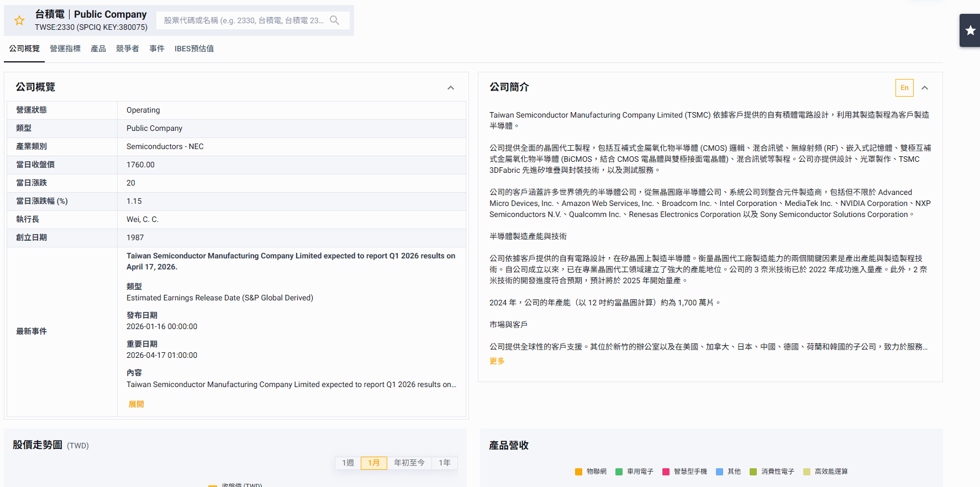980x487 pixels.
Task: Collapse the 公司概覽 panel
Action: pos(451,88)
